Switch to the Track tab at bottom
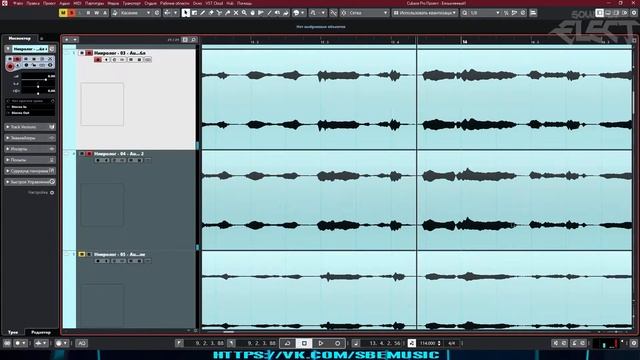Image resolution: width=640 pixels, height=360 pixels. tap(13, 333)
